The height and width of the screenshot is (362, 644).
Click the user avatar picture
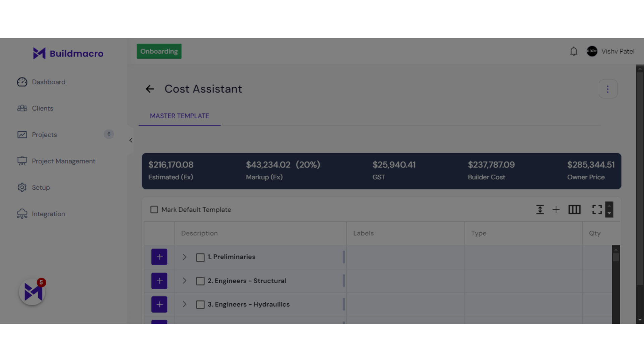(592, 51)
